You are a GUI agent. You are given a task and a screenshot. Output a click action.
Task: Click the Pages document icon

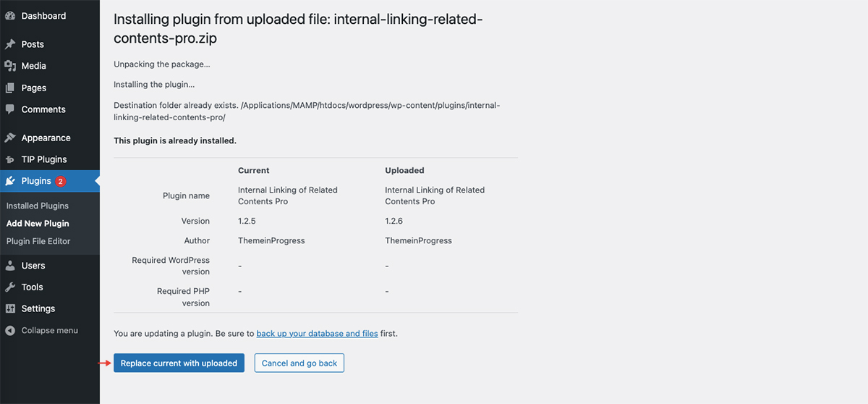coord(10,88)
